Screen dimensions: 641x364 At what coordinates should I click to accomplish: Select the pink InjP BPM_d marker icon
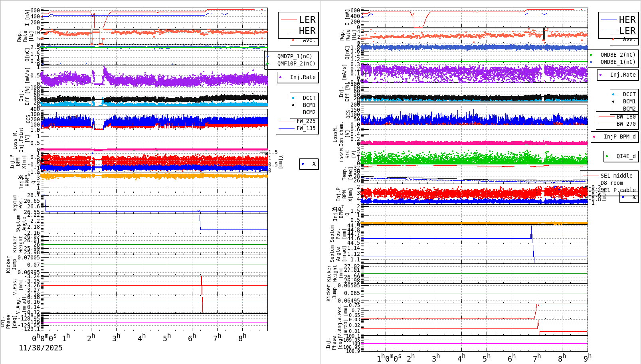coord(594,136)
